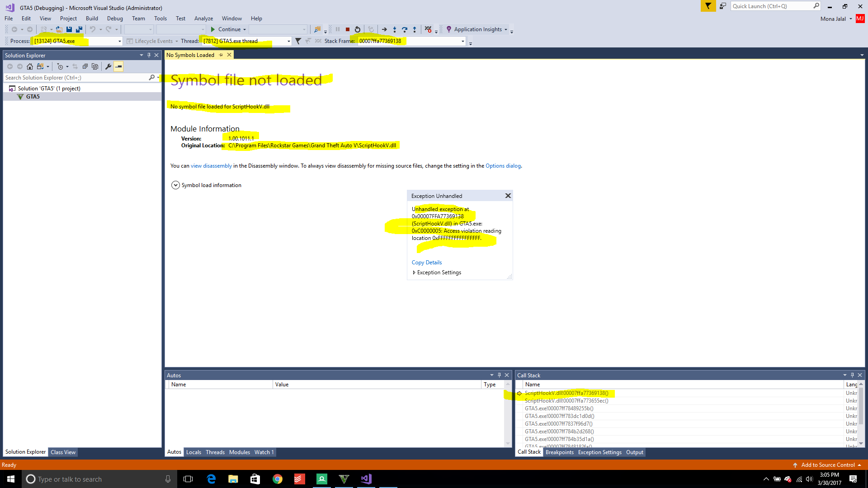Click Add to Source Control
The height and width of the screenshot is (488, 868).
(827, 465)
